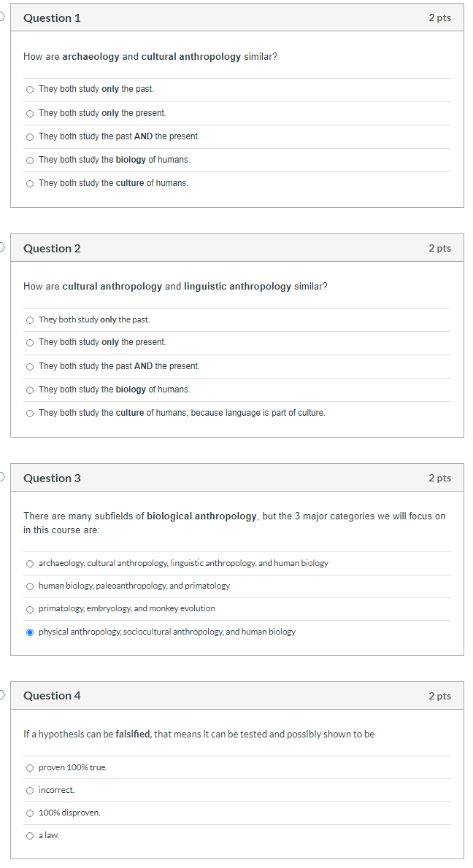Choose 'incorrect' as the Question 4 answer

(x=29, y=790)
